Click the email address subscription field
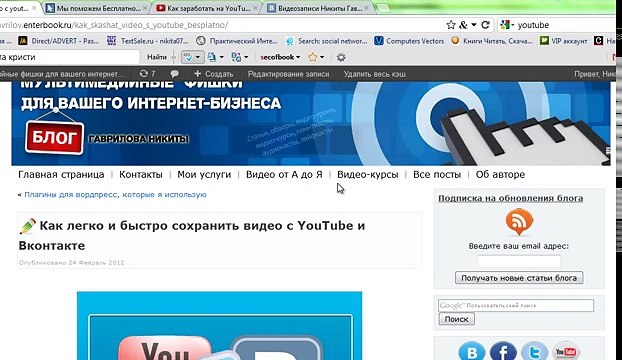Screen dimensions: 622x360 (519, 261)
